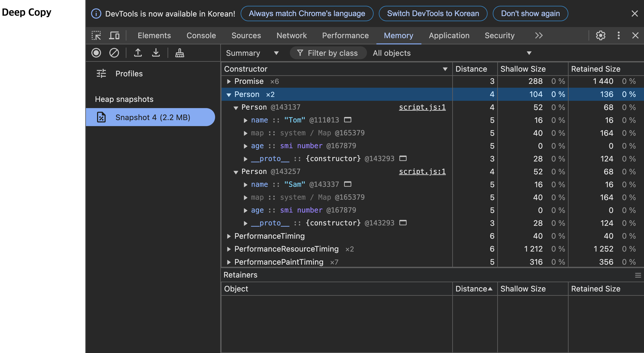Viewport: 644px width, 353px height.
Task: Click the download arrow profile icon
Action: tap(156, 53)
